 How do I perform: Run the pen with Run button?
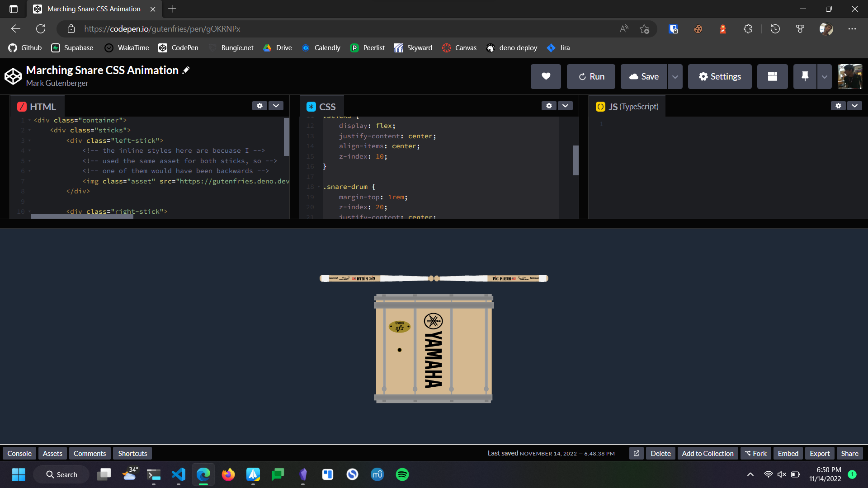(x=591, y=76)
